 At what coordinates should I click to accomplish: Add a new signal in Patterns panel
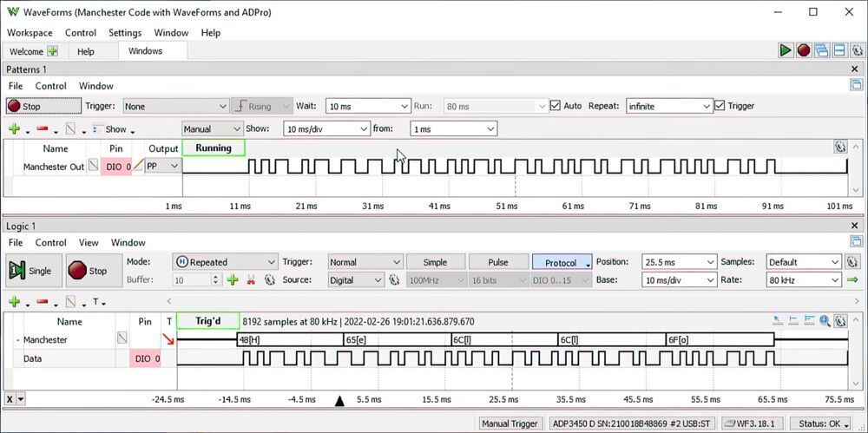click(x=14, y=129)
